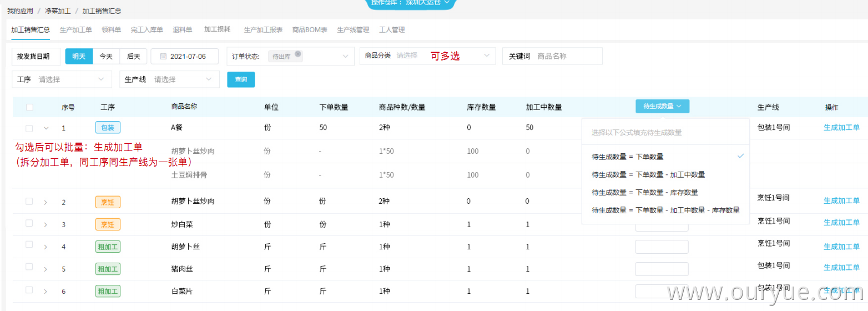Choose the 今天 date button
The image size is (868, 311).
[106, 56]
